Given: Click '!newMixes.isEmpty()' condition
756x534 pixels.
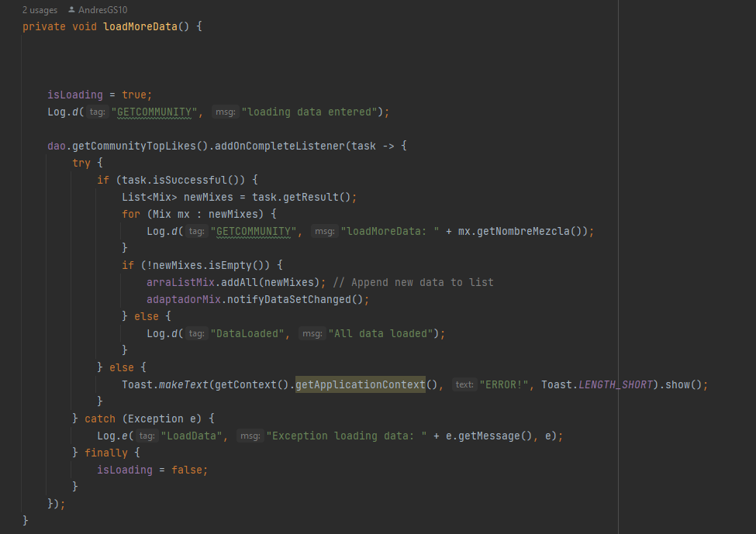Looking at the screenshot, I should point(209,266).
